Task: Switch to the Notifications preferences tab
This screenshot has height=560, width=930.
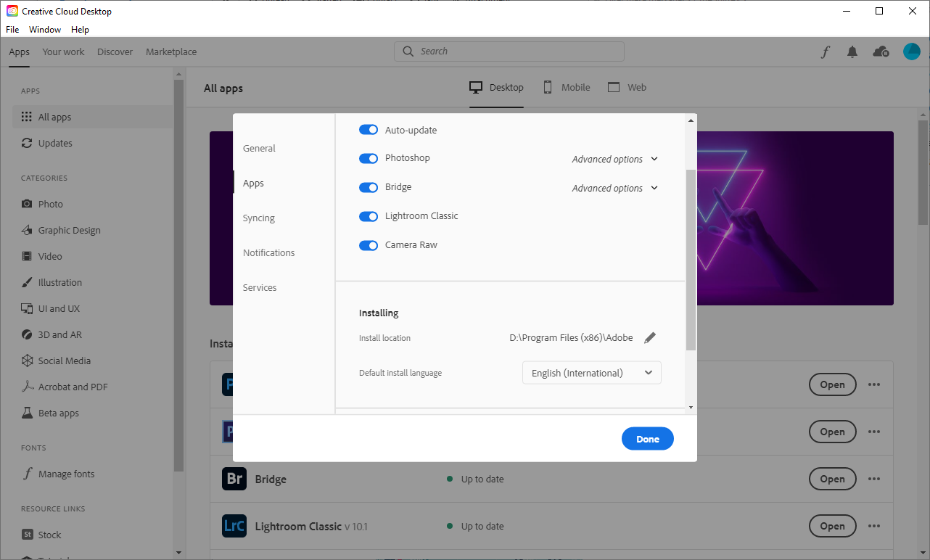Action: (x=269, y=253)
